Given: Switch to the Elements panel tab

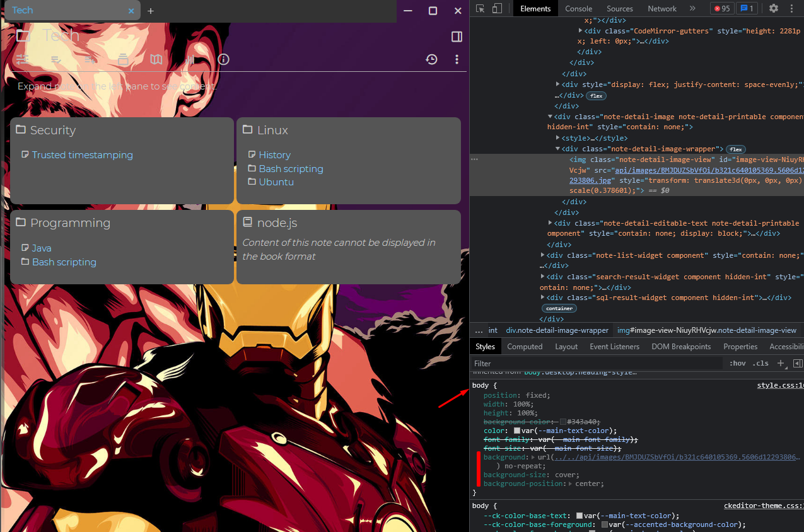Looking at the screenshot, I should 535,9.
